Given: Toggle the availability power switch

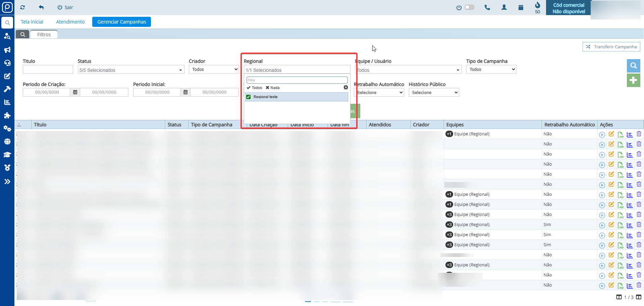Looking at the screenshot, I should (469, 7).
